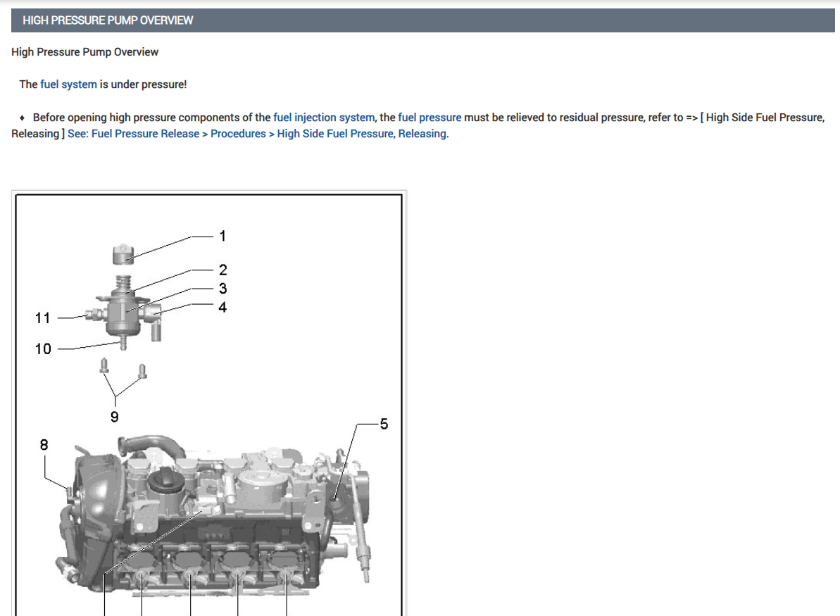Screen dimensions: 840x616
Task: Click callout number 11 left of the pump
Action: (x=43, y=318)
